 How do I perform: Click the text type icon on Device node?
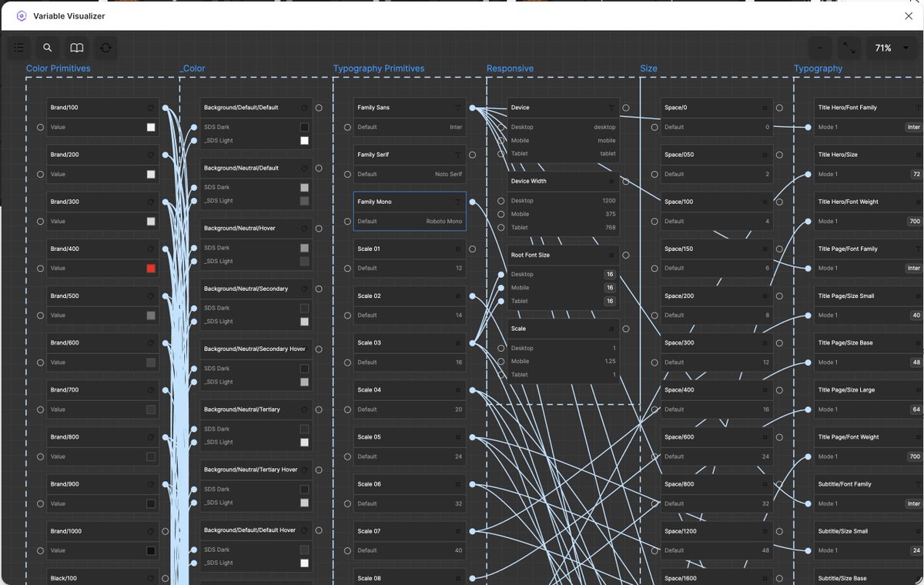click(x=611, y=108)
